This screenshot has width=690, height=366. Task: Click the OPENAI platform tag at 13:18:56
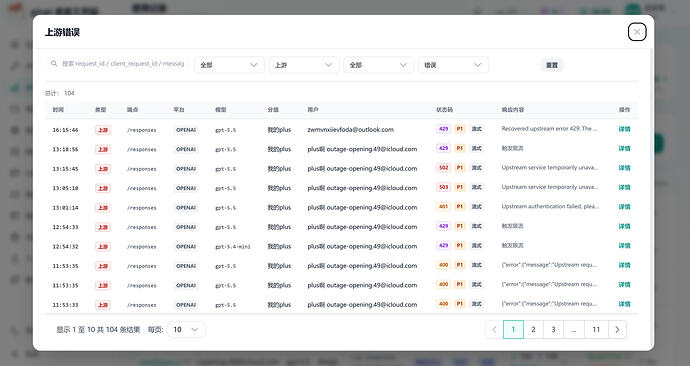(x=186, y=149)
